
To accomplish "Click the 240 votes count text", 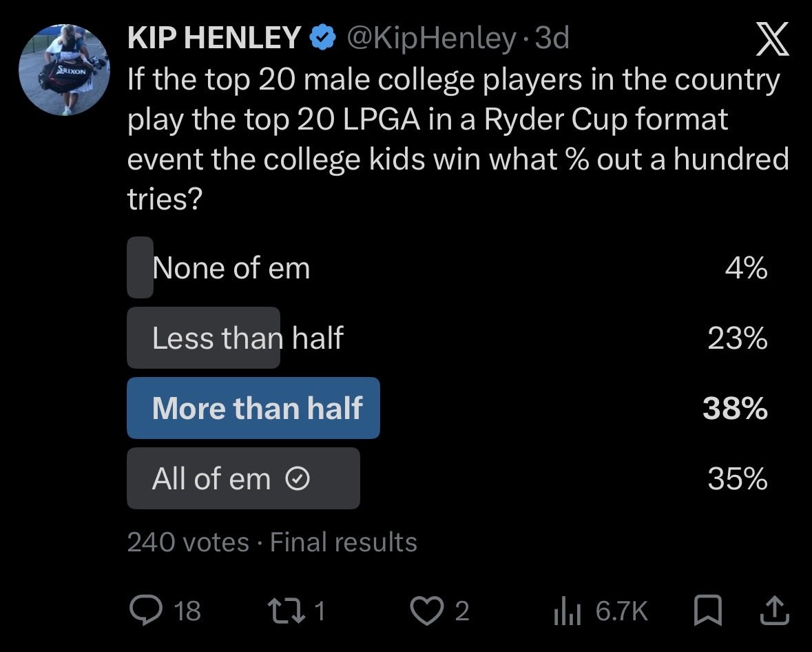I will pyautogui.click(x=188, y=542).
